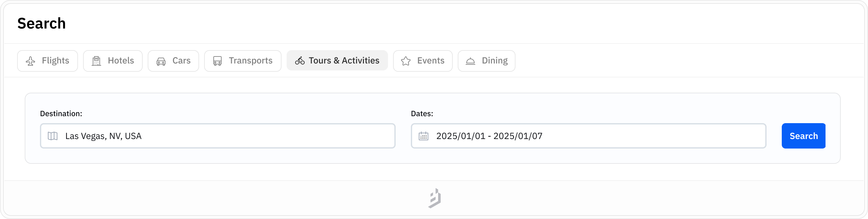Click the map icon in Destination field

pyautogui.click(x=53, y=136)
